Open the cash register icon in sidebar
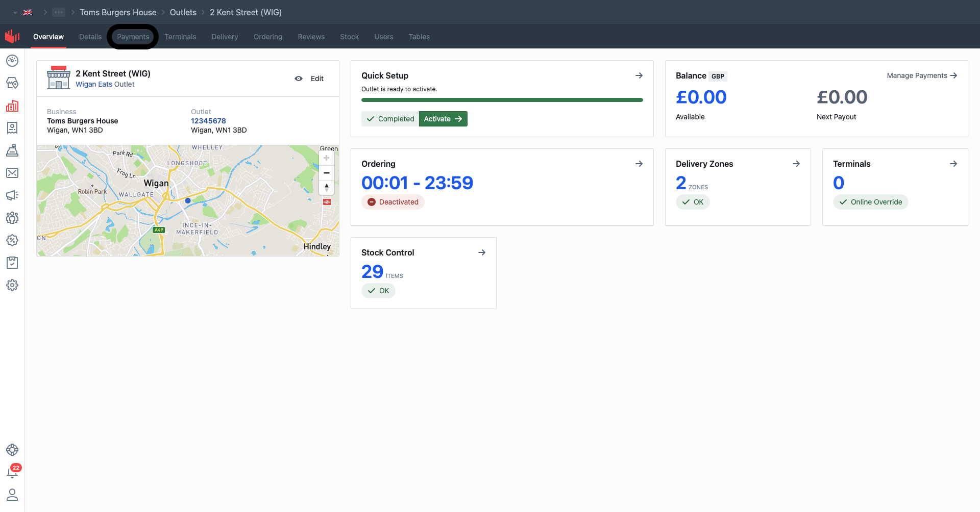 click(x=12, y=150)
